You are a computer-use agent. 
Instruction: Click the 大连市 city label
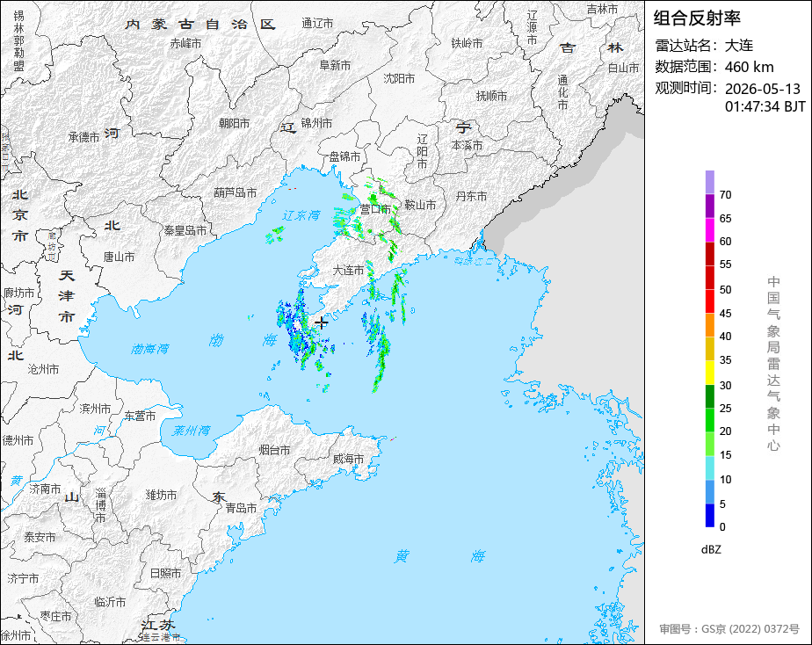pyautogui.click(x=347, y=271)
